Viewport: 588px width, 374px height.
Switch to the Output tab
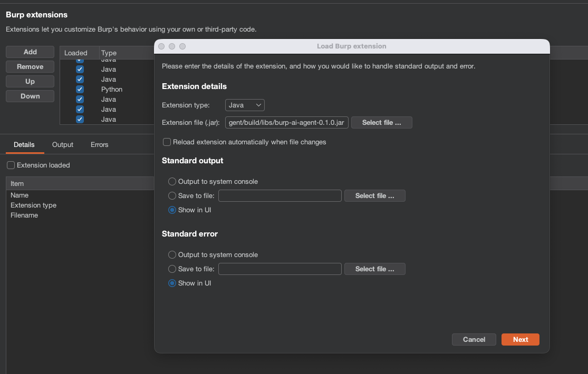pos(62,144)
